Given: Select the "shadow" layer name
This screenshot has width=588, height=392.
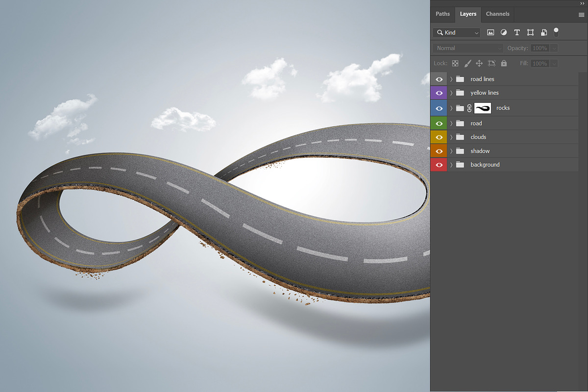Looking at the screenshot, I should pos(480,151).
